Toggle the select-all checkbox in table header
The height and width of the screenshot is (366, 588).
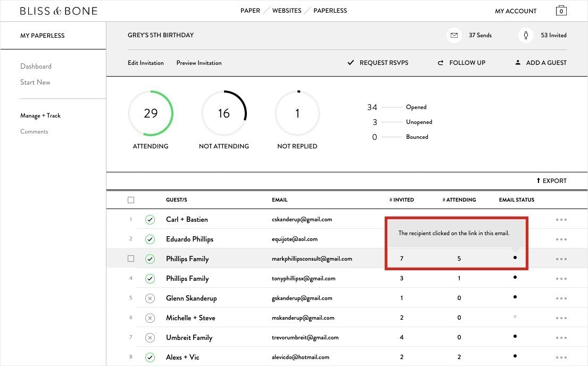[131, 200]
